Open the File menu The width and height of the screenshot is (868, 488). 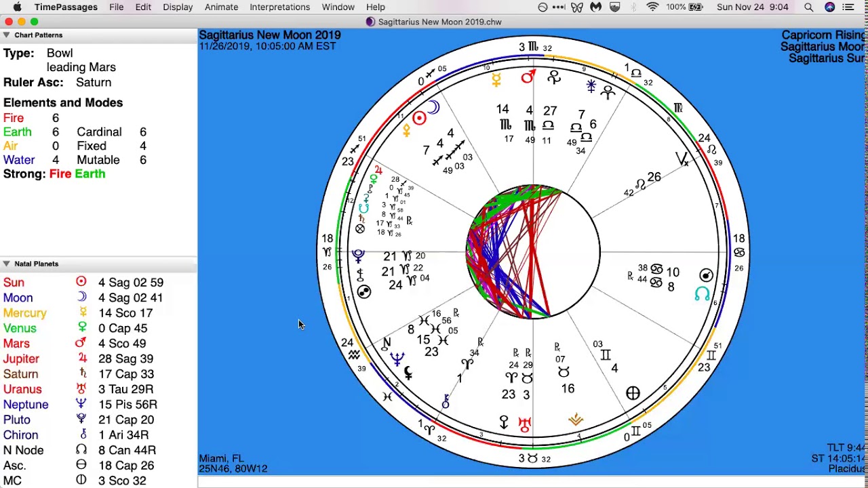pos(117,7)
